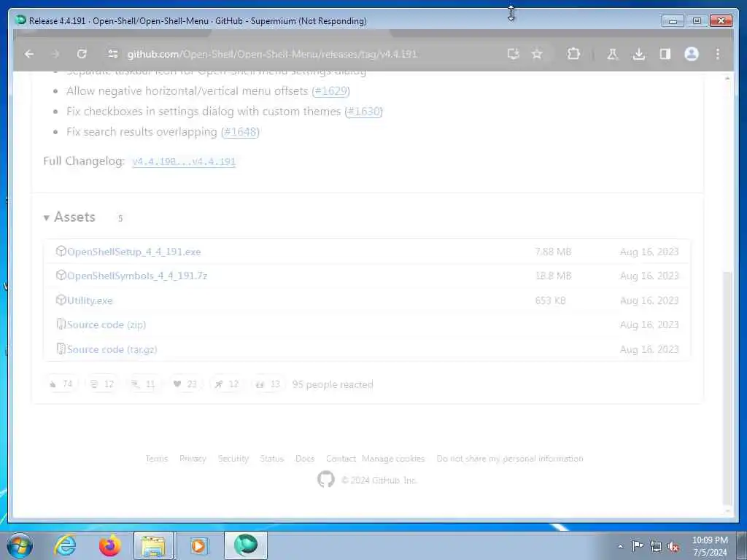This screenshot has width=747, height=560.
Task: Open Windows Media Player from taskbar
Action: coord(198,545)
